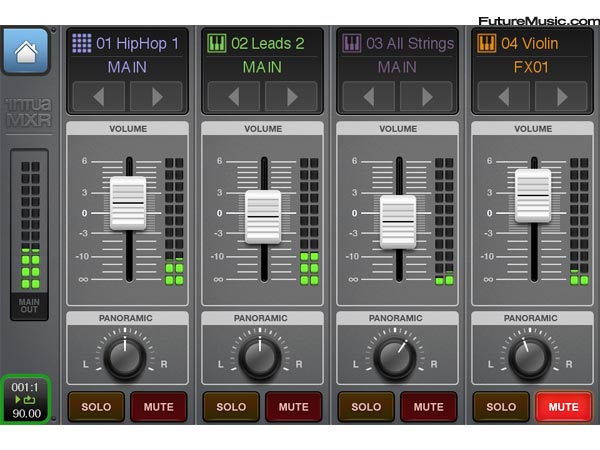Click the All Strings panoramic knob
This screenshot has width=600, height=450.
pyautogui.click(x=395, y=357)
